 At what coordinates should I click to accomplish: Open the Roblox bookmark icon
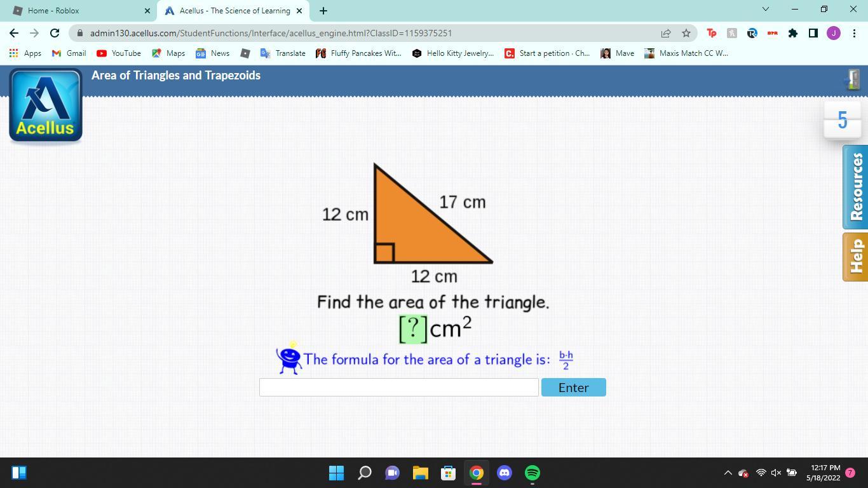245,53
